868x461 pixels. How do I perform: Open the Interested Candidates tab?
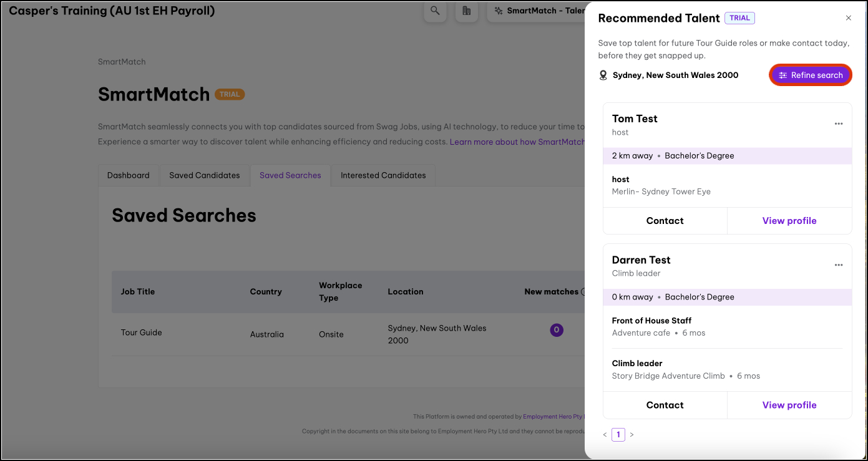pos(383,175)
